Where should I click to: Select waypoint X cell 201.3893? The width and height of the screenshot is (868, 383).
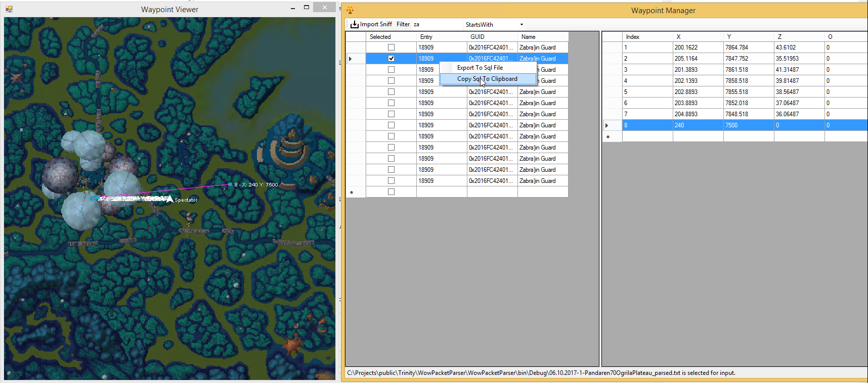698,70
